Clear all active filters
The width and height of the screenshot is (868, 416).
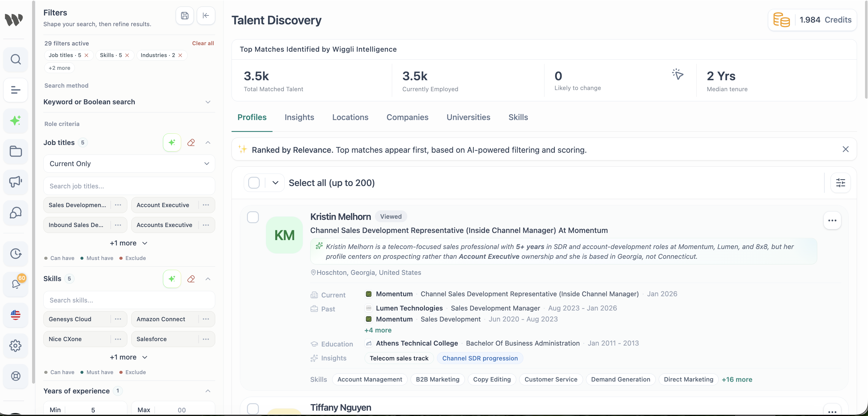tap(203, 43)
